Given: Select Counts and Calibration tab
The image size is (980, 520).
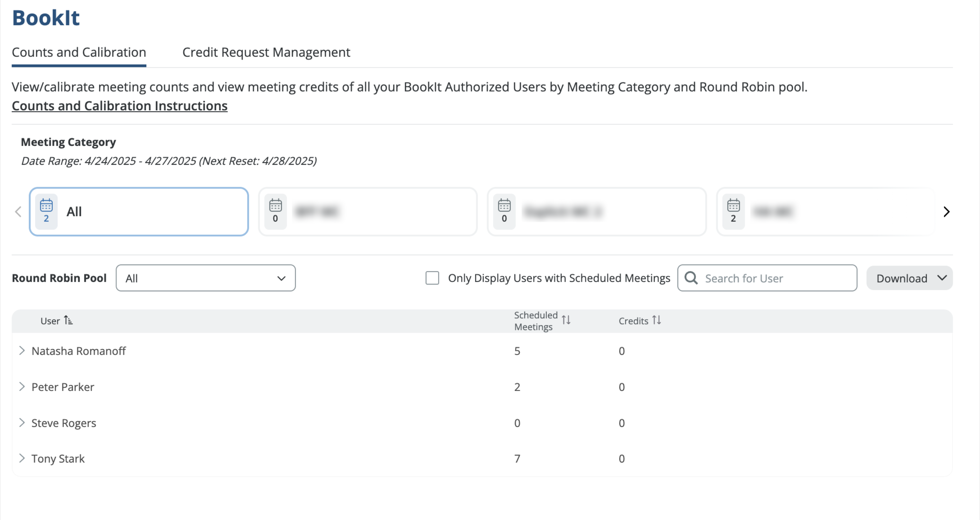Looking at the screenshot, I should [x=79, y=52].
